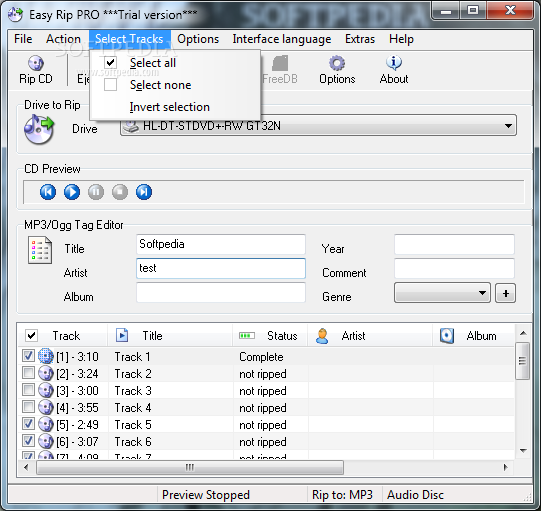Click the Status column header

270,335
